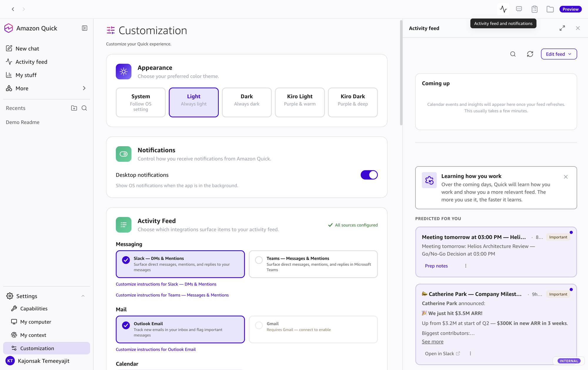Dismiss the Learning how you work card
The height and width of the screenshot is (370, 588).
pos(566,177)
